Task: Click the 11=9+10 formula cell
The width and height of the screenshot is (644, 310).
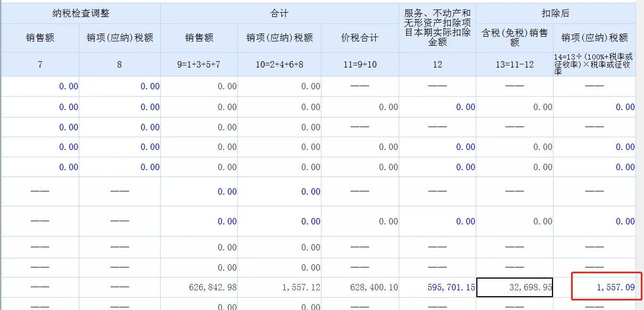Action: [x=360, y=64]
